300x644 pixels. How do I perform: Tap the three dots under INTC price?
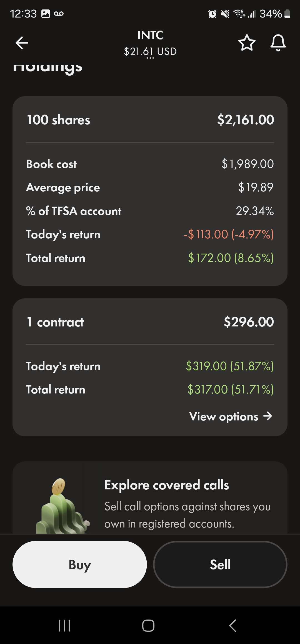pyautogui.click(x=150, y=58)
